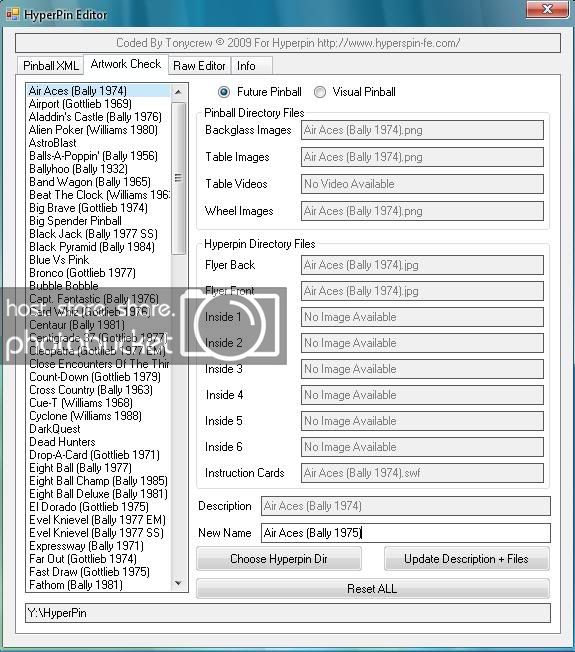This screenshot has height=652, width=575.
Task: Select Drop-A-Card (Gottlieb 1971)
Action: [99, 454]
